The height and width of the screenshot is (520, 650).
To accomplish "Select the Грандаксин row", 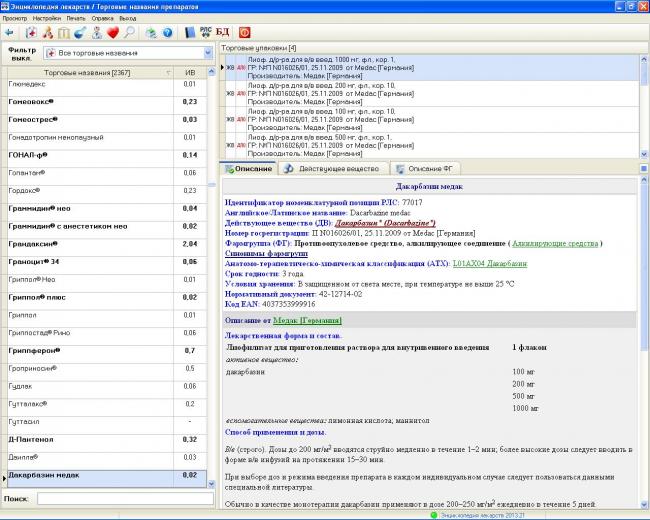I will (x=107, y=248).
